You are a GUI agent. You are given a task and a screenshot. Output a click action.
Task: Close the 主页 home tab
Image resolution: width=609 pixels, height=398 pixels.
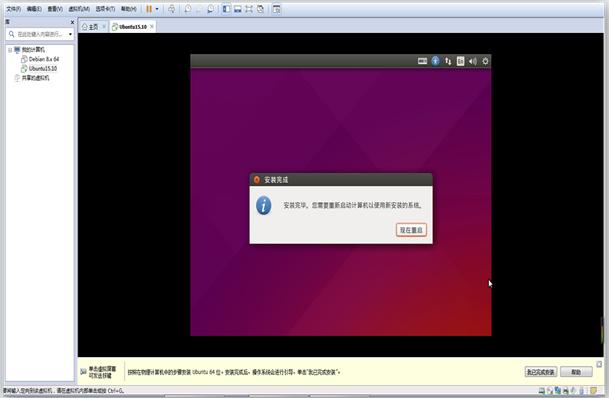point(104,26)
